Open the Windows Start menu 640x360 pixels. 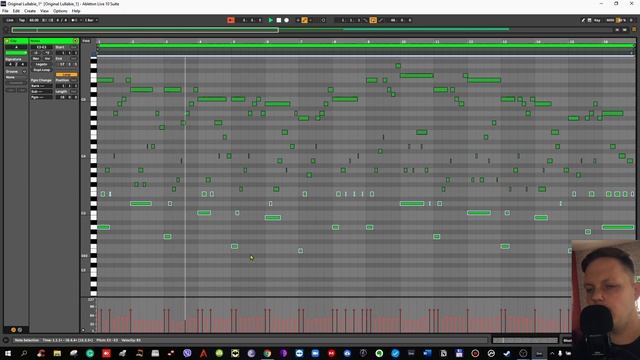click(x=8, y=353)
